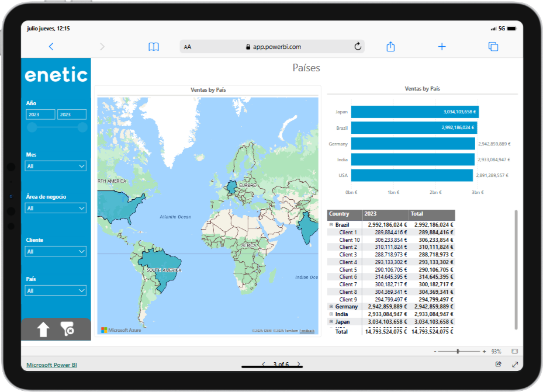Sort by the Total column header
The height and width of the screenshot is (392, 543).
[x=432, y=214]
